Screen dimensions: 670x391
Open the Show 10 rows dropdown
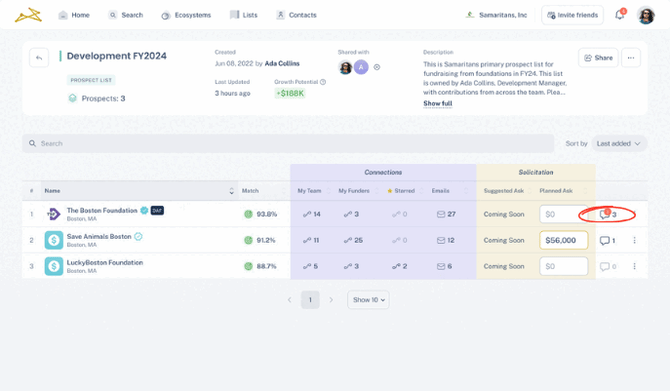368,300
